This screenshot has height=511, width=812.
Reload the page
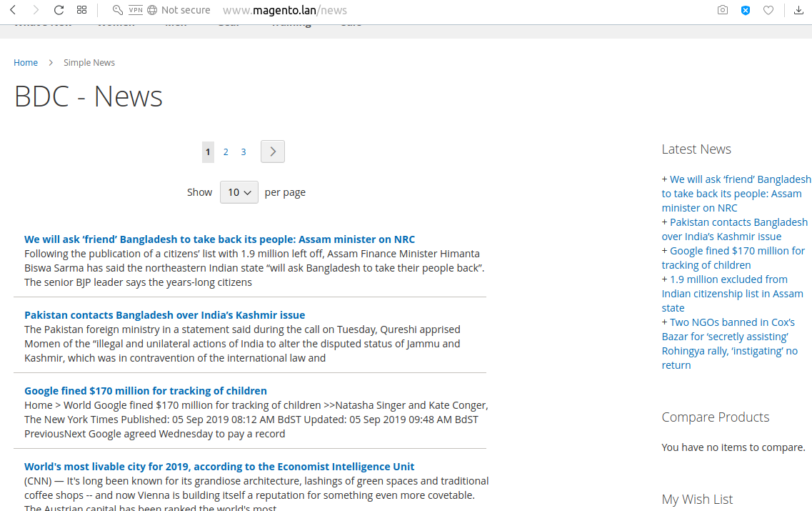click(59, 9)
